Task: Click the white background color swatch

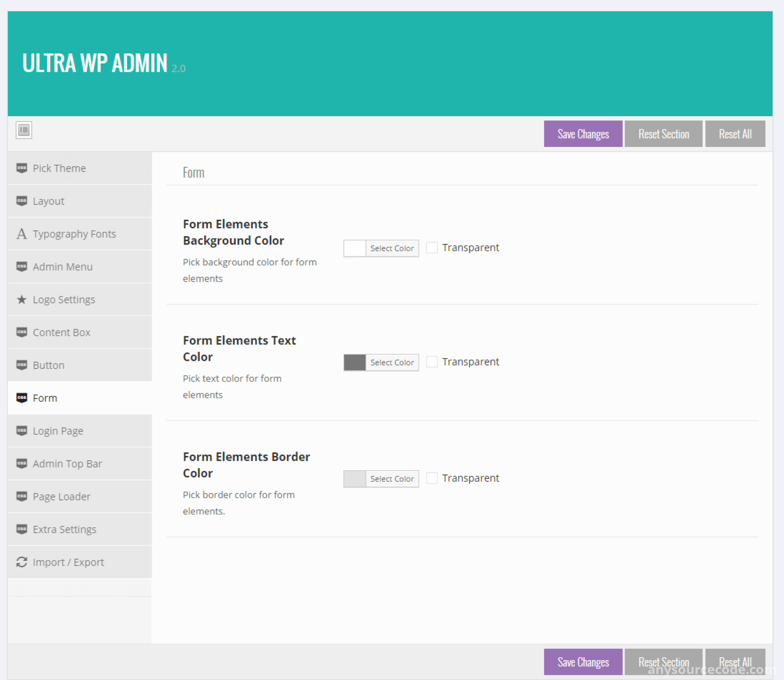Action: click(355, 248)
